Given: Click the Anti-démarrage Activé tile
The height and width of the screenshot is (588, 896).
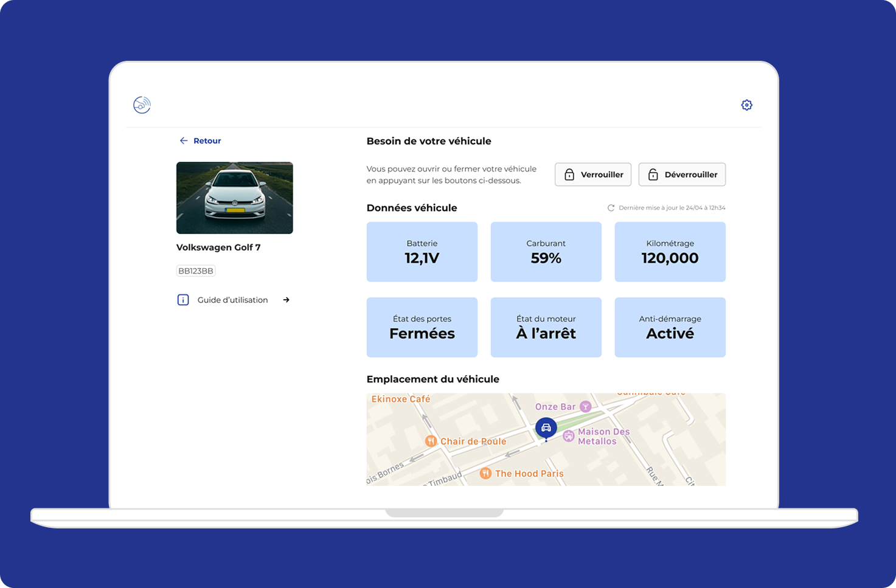Looking at the screenshot, I should 670,327.
